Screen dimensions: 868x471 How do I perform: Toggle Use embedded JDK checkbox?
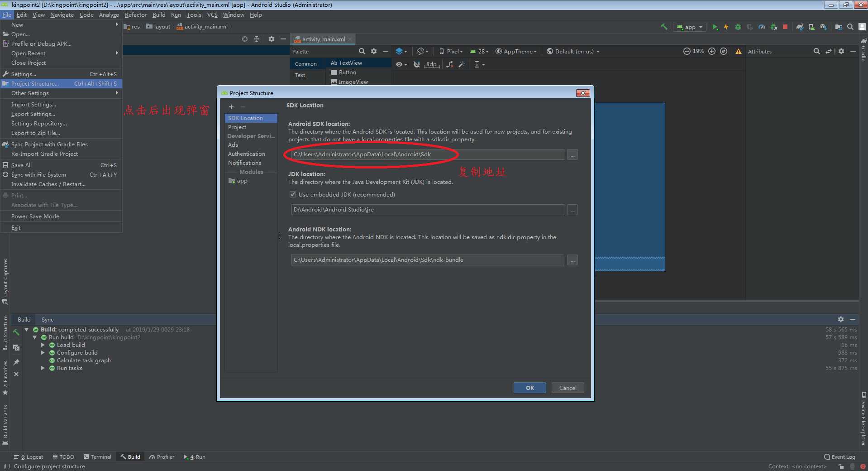pyautogui.click(x=293, y=194)
